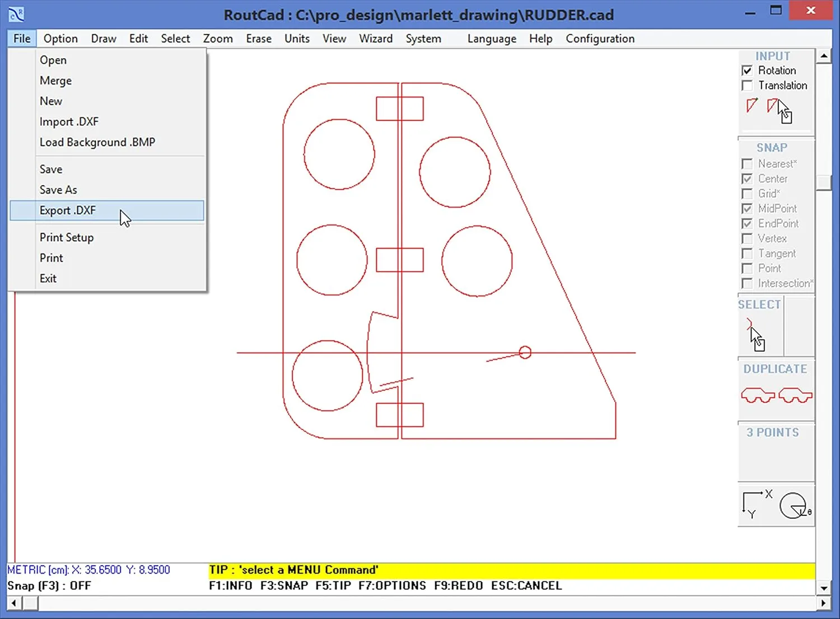Click the second Duplicate shape icon
This screenshot has width=840, height=619.
795,395
